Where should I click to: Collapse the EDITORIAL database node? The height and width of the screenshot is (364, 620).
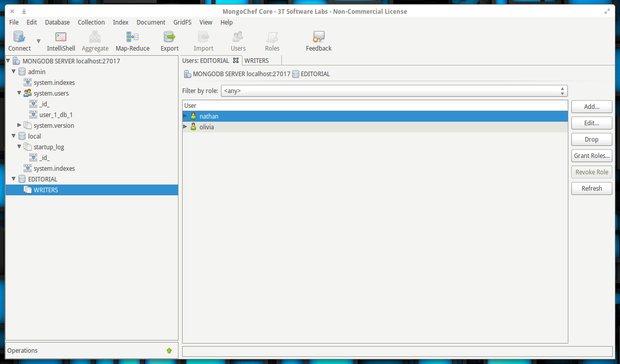(13, 179)
